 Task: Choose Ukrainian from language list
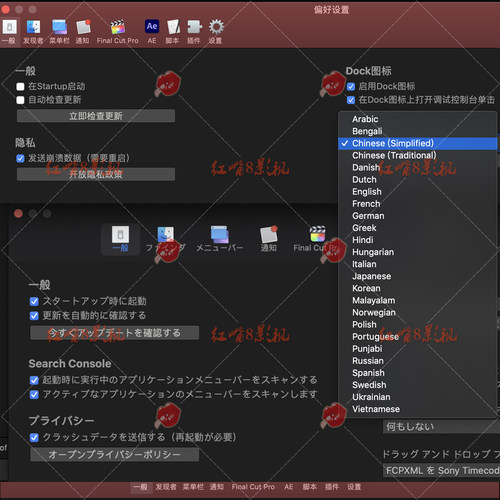tap(418, 397)
